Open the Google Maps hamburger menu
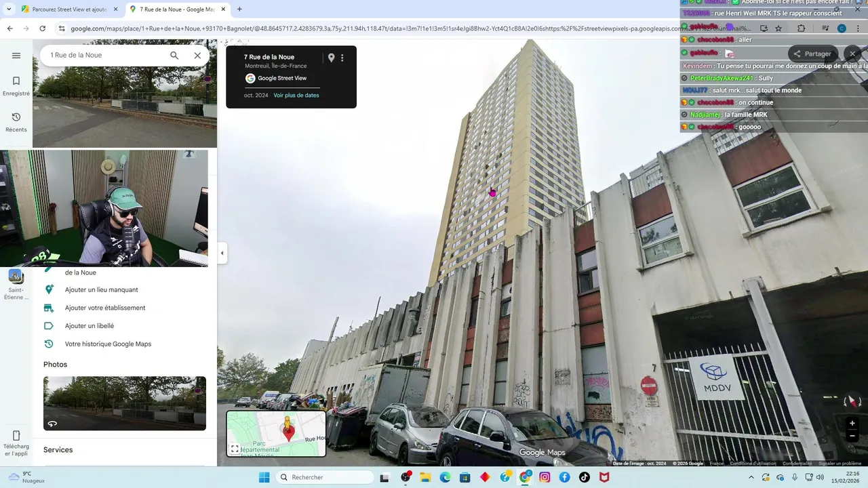868x488 pixels. coord(16,56)
